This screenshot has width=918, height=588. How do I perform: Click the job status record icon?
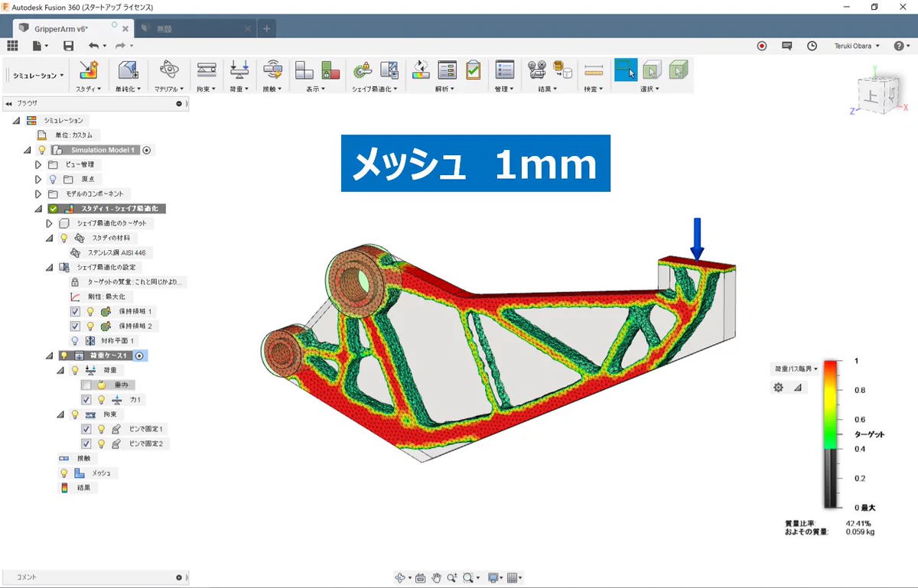click(762, 46)
